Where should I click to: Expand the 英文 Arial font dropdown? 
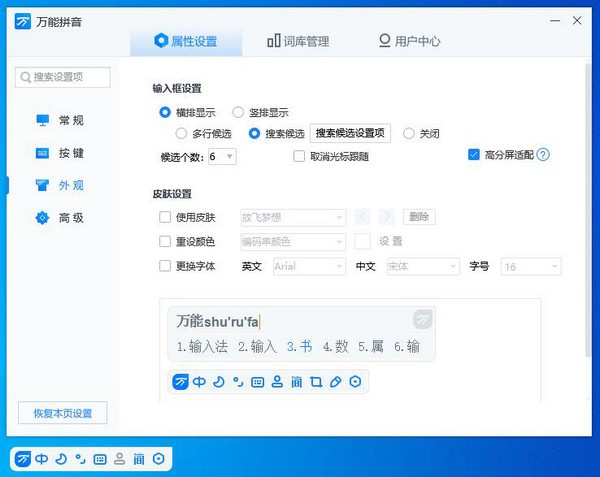pos(308,267)
